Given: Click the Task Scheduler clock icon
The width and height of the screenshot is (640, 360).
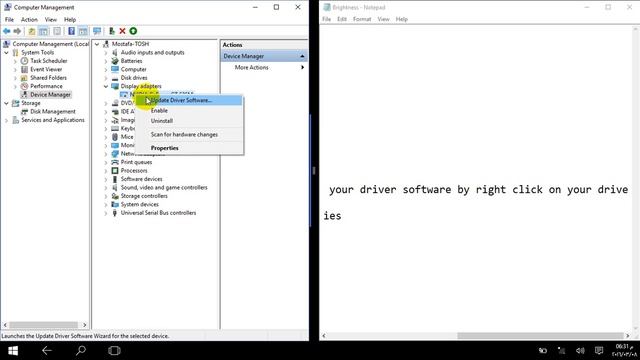Looking at the screenshot, I should [24, 61].
